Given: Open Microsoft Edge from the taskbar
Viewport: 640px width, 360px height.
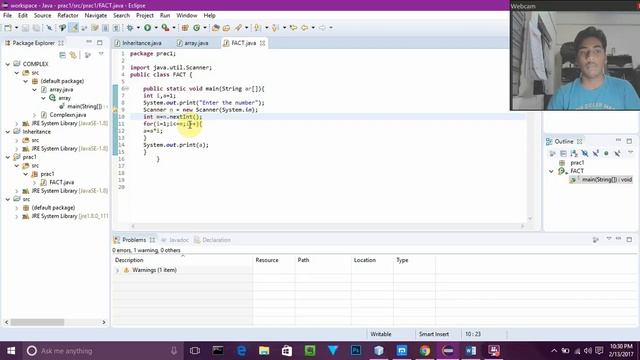Looking at the screenshot, I should pyautogui.click(x=241, y=351).
